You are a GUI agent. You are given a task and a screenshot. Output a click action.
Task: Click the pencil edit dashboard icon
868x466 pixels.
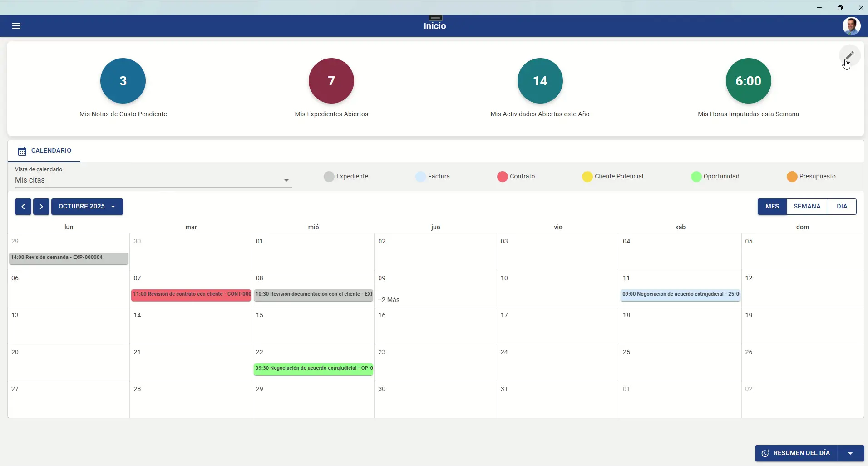(849, 56)
